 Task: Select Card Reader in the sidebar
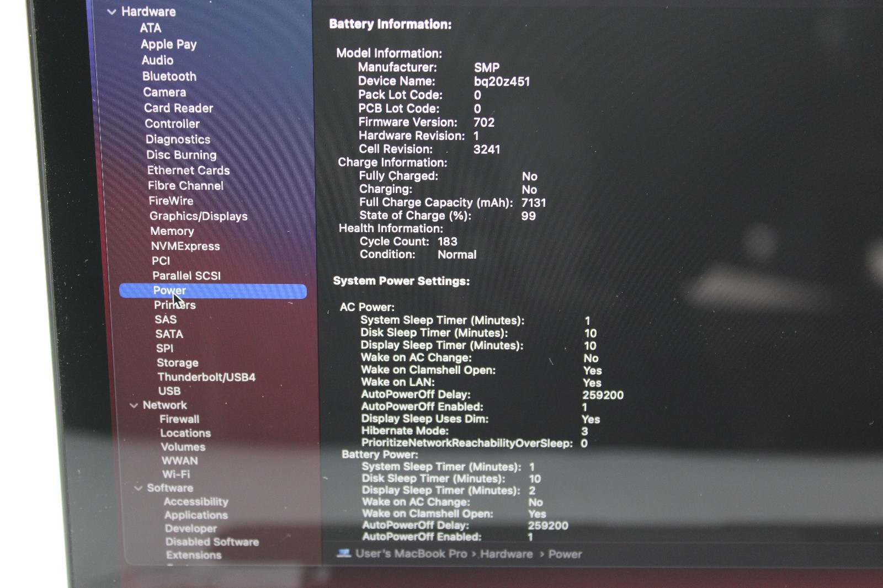click(179, 108)
